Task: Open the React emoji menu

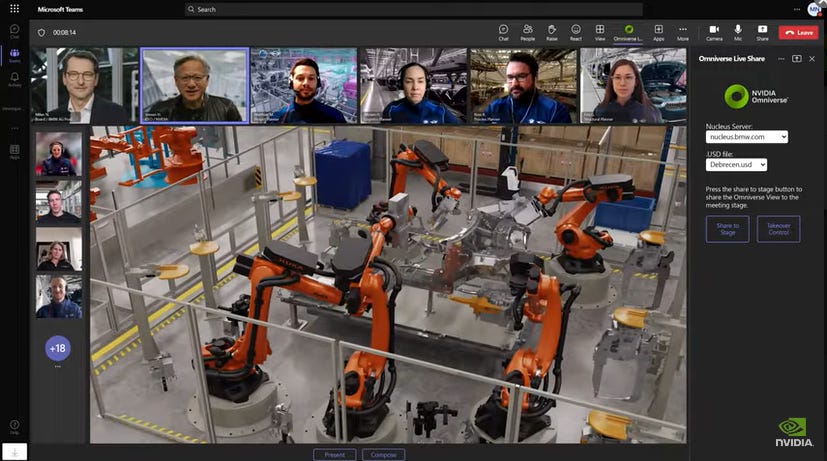Action: tap(576, 32)
